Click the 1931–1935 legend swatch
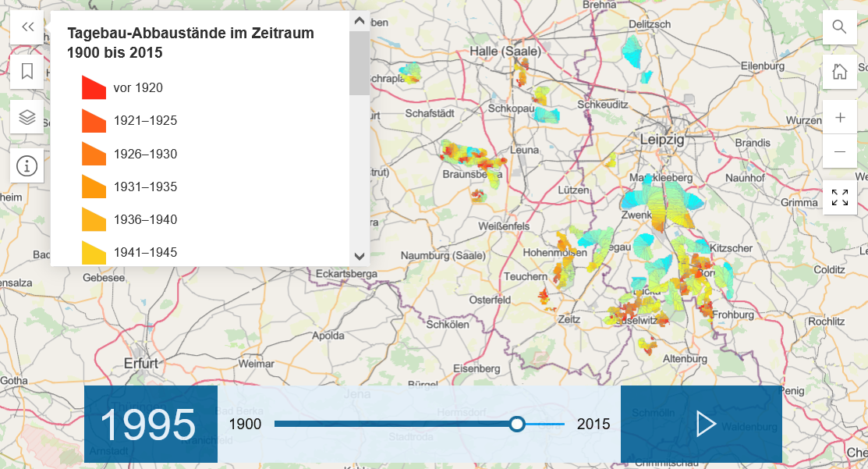The width and height of the screenshot is (868, 469). click(x=94, y=187)
